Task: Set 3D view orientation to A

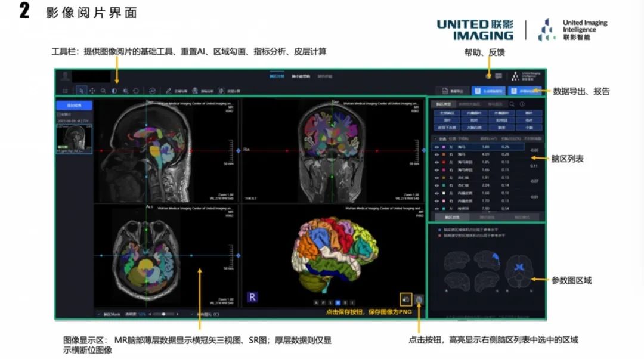Action: 315,302
